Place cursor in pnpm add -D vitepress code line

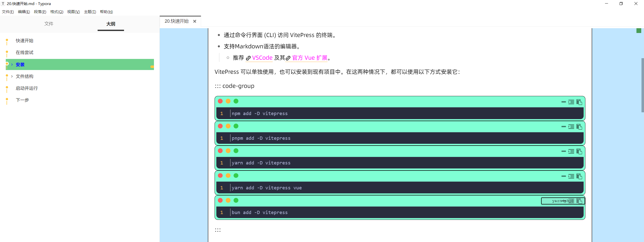coord(261,138)
